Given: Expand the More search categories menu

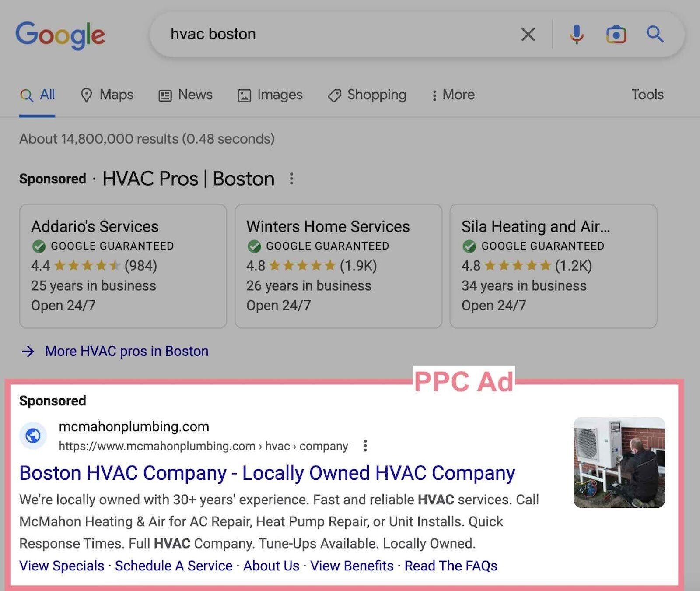Looking at the screenshot, I should [x=453, y=95].
